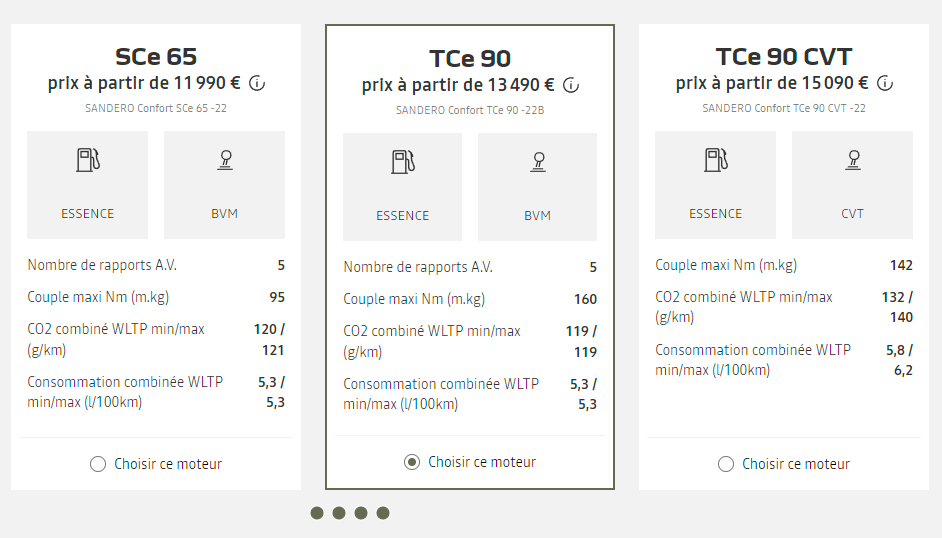Choose TCe 90 CVT engine radio button

click(726, 464)
